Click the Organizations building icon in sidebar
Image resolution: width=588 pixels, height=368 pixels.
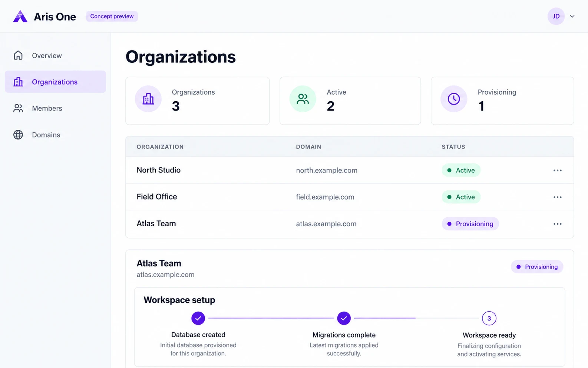(18, 82)
